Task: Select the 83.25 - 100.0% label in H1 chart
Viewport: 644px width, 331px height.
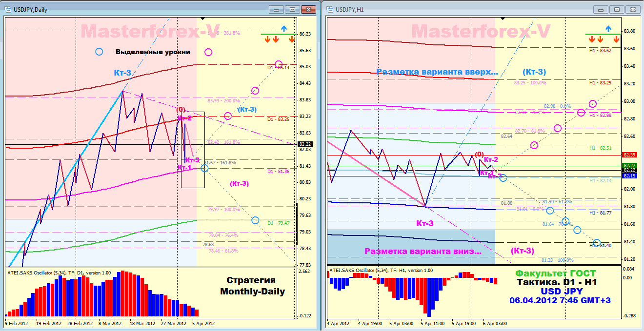Action: 530,83
